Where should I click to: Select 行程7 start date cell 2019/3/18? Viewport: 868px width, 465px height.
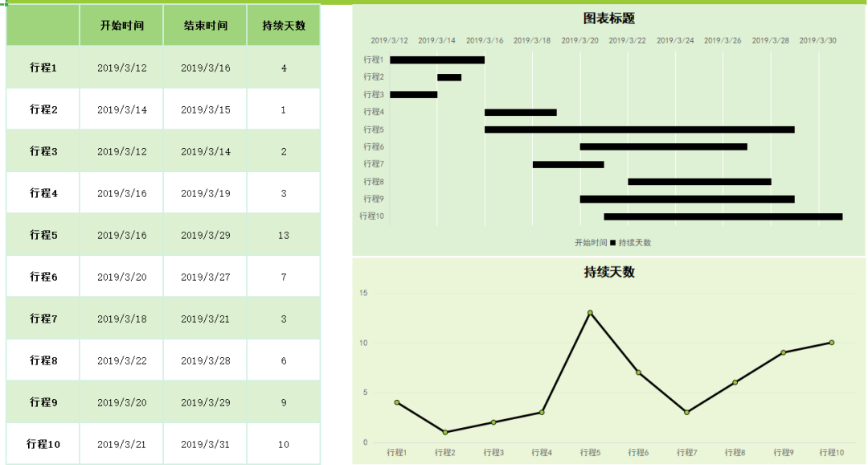point(122,319)
